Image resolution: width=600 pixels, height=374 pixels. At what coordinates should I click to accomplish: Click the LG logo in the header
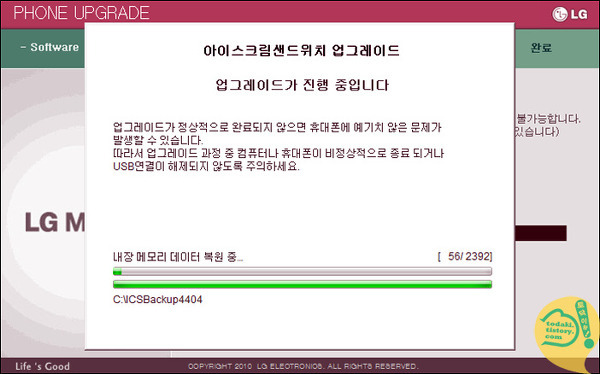[x=570, y=14]
